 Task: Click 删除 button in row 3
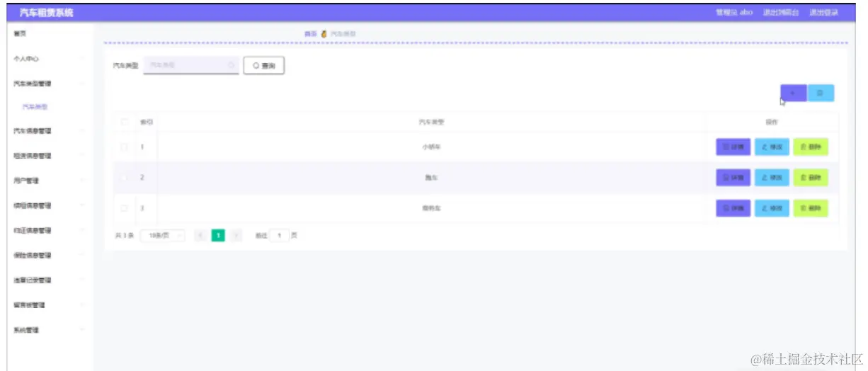click(x=811, y=208)
